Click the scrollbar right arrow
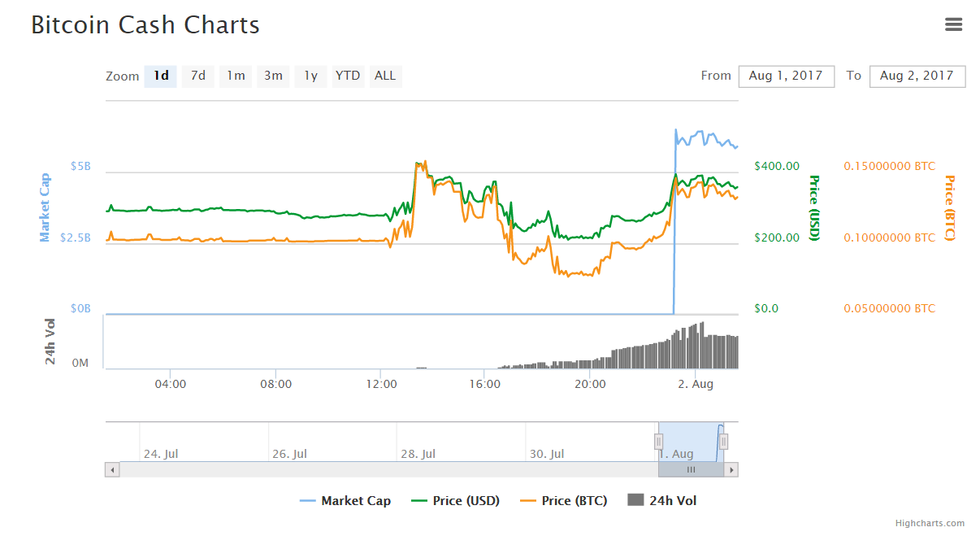Viewport: 980px width, 536px height. 731,469
